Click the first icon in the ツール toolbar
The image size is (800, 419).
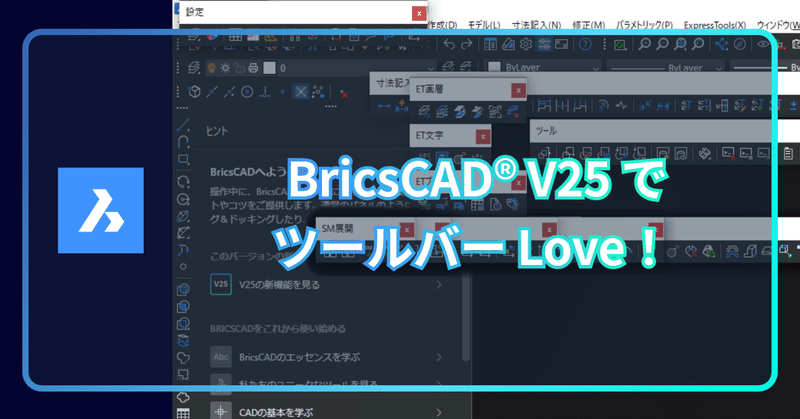544,153
